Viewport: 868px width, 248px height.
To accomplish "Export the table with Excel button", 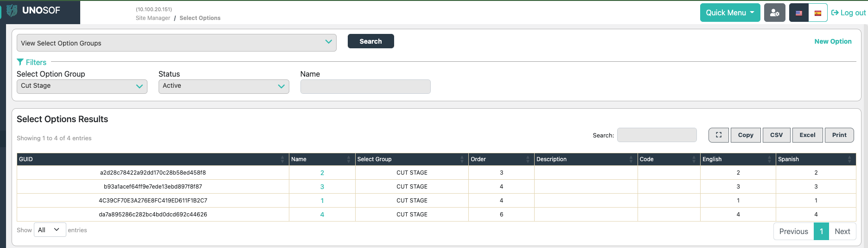I will click(x=807, y=135).
